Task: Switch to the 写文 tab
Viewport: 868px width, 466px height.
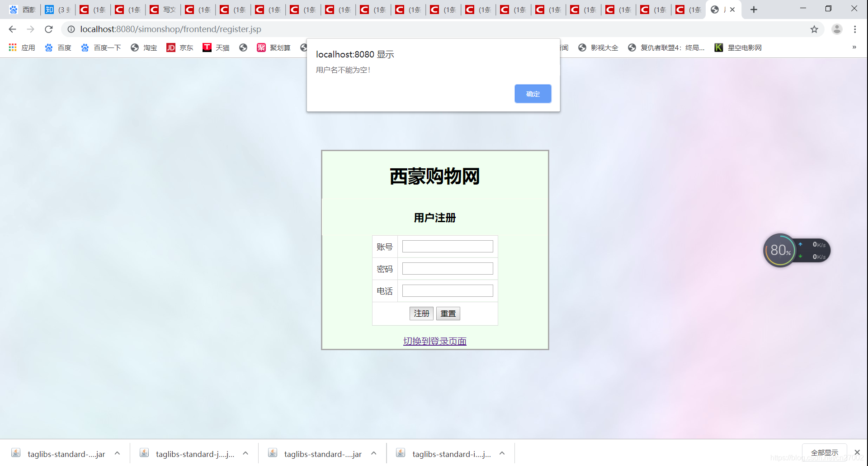Action: [x=163, y=10]
